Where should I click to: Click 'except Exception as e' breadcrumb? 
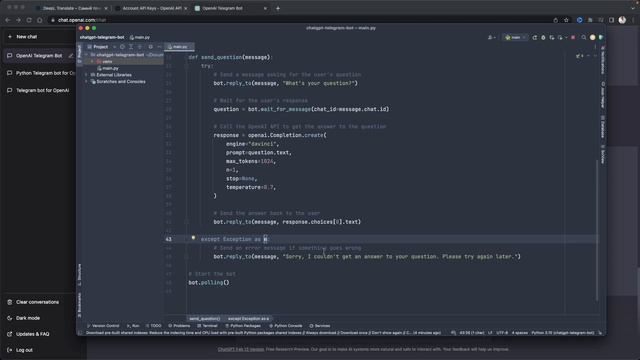click(x=248, y=319)
